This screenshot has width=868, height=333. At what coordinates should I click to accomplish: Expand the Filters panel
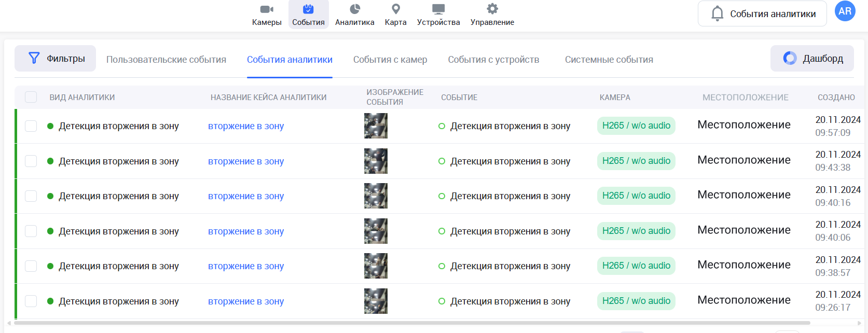[x=56, y=59]
